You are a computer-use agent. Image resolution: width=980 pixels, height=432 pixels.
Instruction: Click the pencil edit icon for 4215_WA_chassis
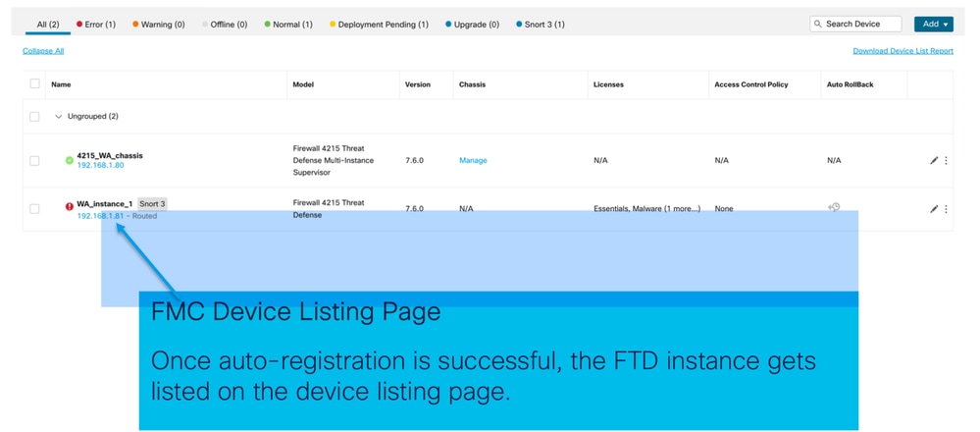934,161
